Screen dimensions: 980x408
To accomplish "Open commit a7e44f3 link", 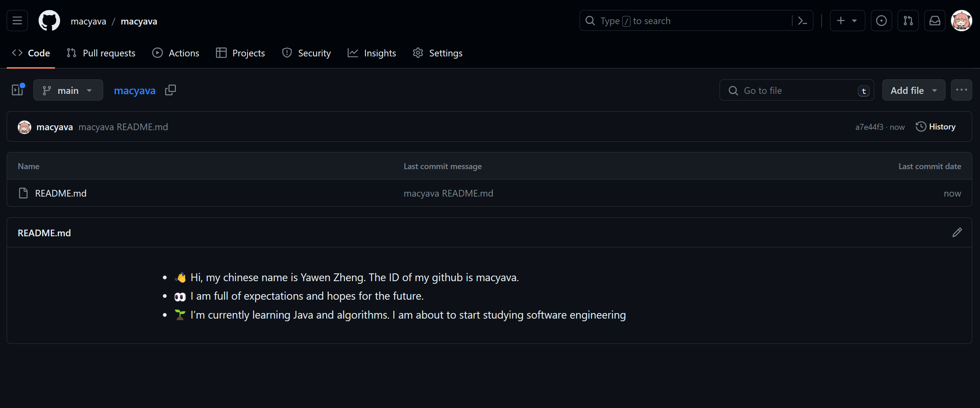I will 869,127.
